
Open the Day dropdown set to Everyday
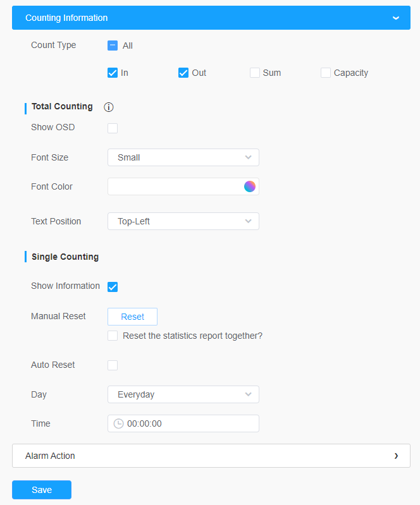[183, 394]
